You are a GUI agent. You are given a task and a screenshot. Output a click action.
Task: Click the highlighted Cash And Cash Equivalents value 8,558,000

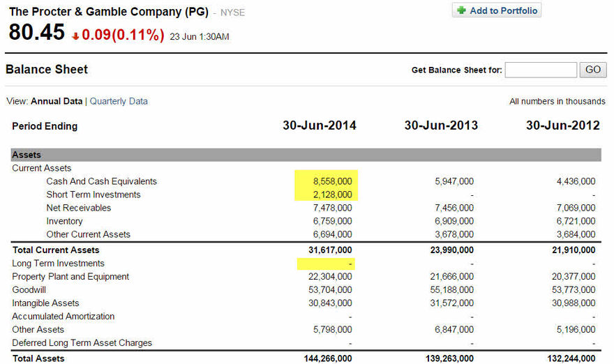click(x=332, y=181)
